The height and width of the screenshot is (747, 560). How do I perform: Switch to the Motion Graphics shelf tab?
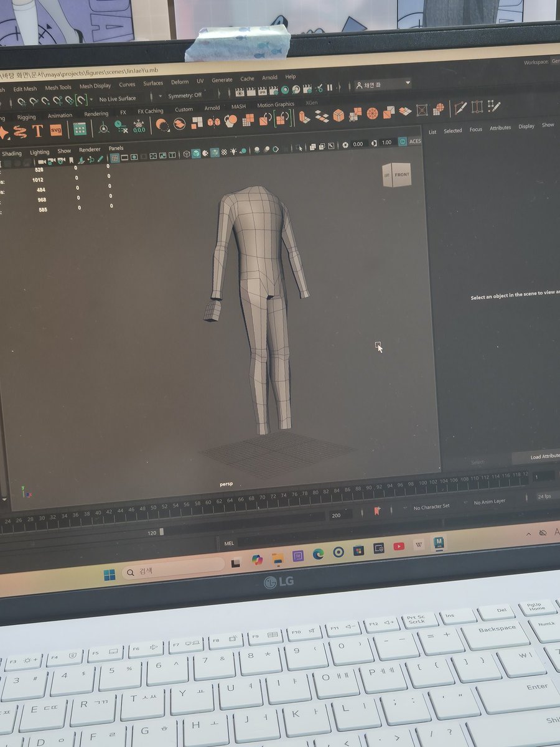[276, 105]
